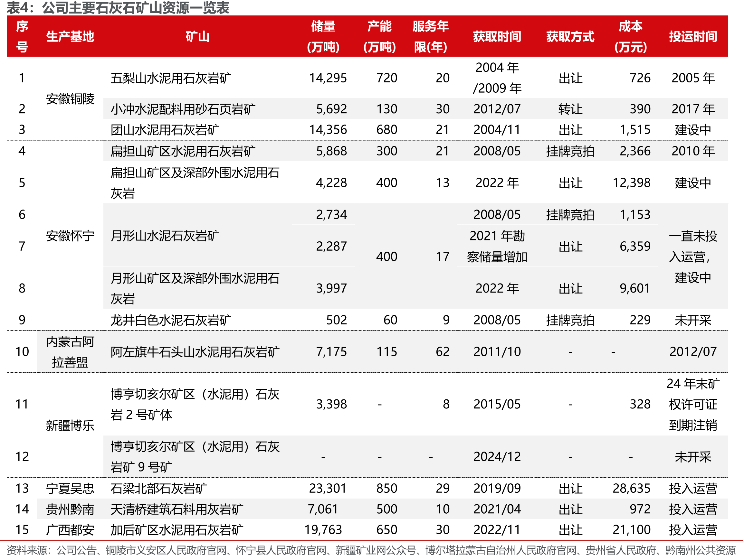Click the '投入运营' cell in row 15
The image size is (744, 560).
[x=693, y=530]
